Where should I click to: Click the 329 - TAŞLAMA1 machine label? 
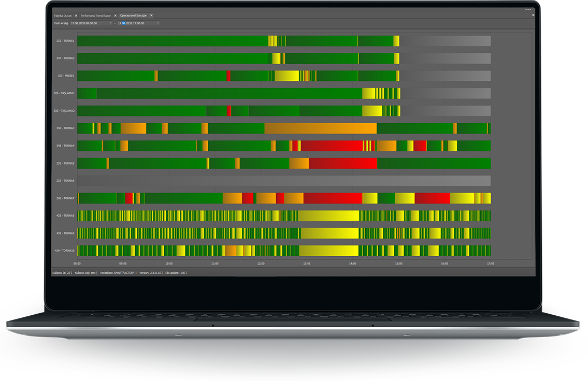pos(64,94)
